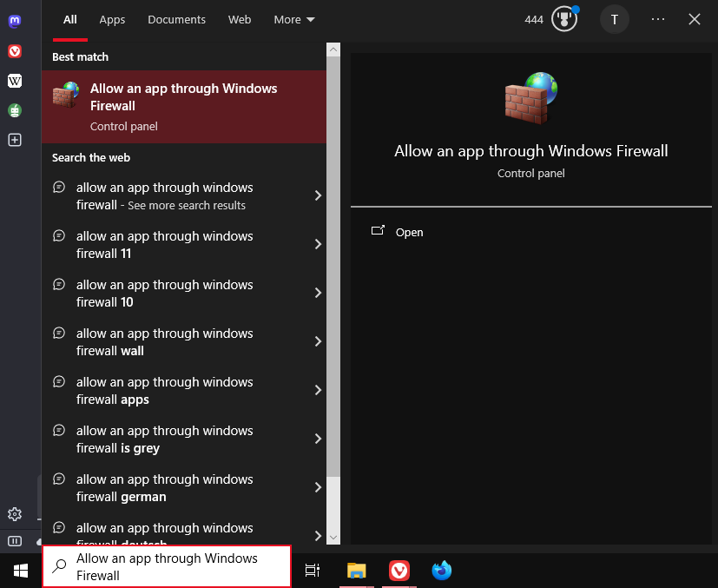Launch Firefox from the taskbar

tap(441, 571)
